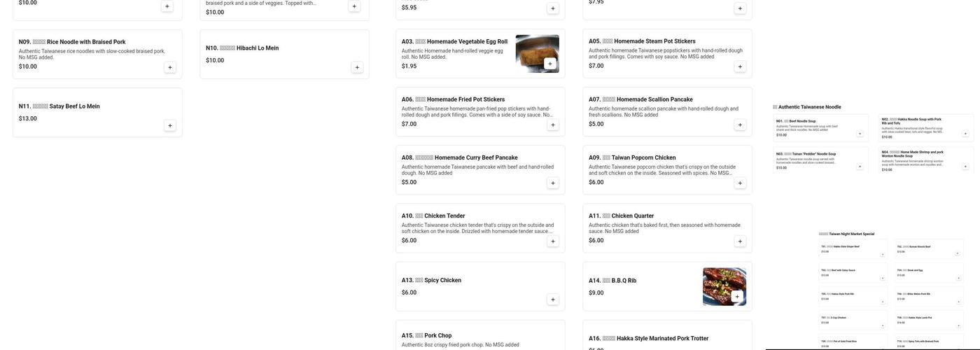Add A11 Chicken Quarter to order
The height and width of the screenshot is (350, 980).
740,241
